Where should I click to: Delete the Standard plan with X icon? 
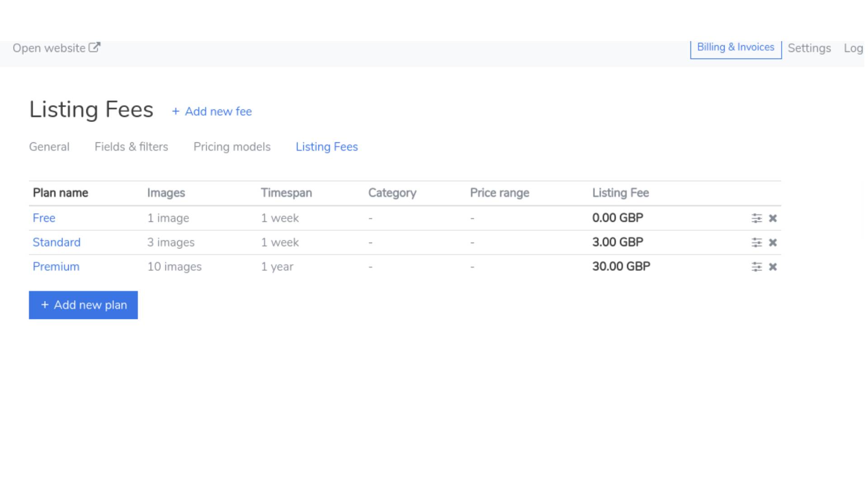click(773, 243)
